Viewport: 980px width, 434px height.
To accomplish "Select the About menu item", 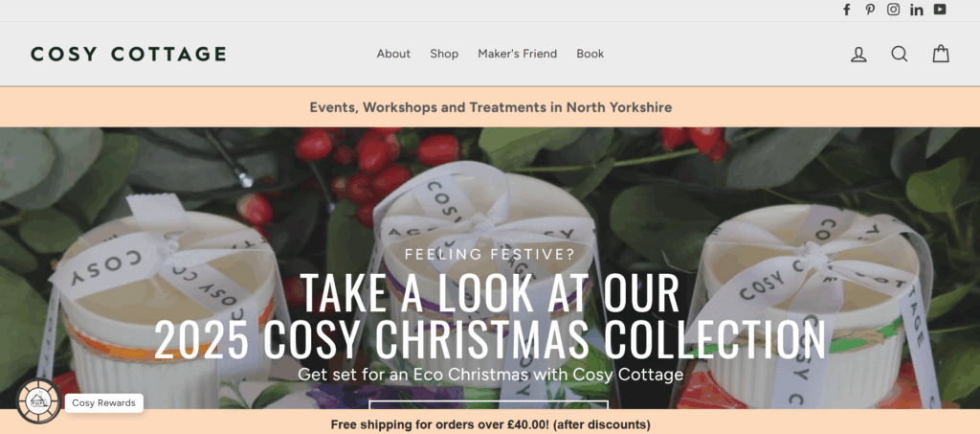I will pyautogui.click(x=393, y=54).
